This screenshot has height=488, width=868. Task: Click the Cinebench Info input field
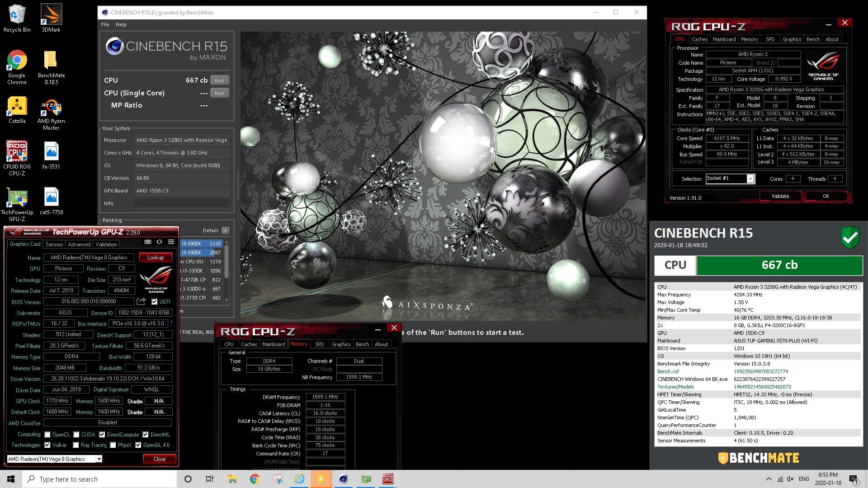182,203
